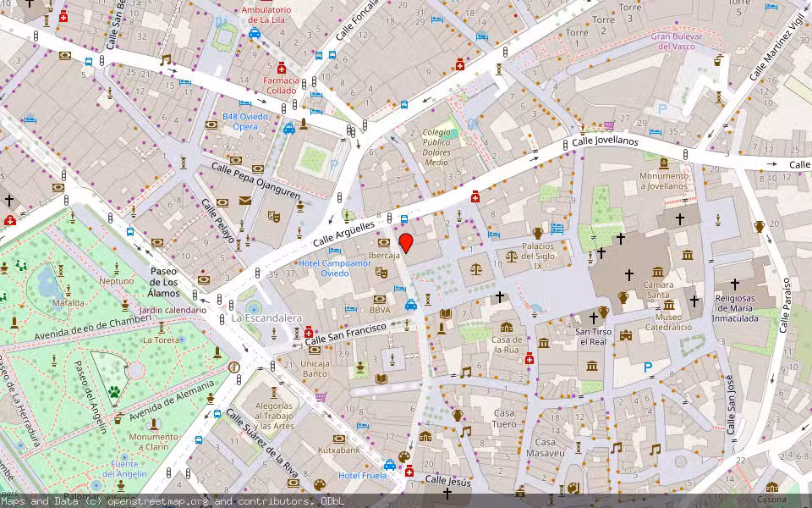The height and width of the screenshot is (508, 812).
Task: Select the Paseo de Los Álamos label
Action: (x=163, y=282)
